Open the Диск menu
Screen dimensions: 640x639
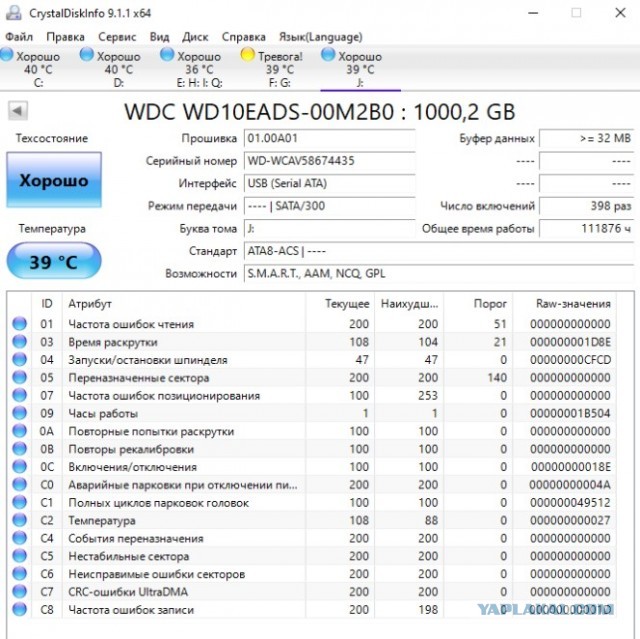(195, 37)
